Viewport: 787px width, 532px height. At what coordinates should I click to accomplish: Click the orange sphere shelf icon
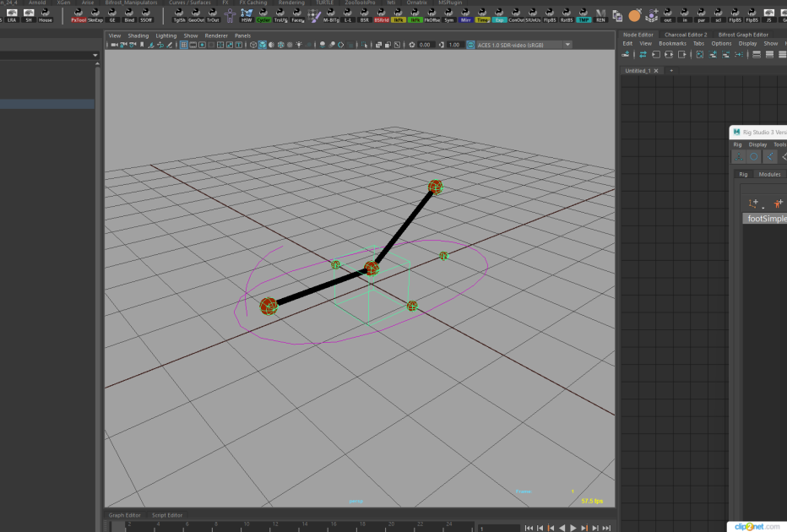(634, 15)
